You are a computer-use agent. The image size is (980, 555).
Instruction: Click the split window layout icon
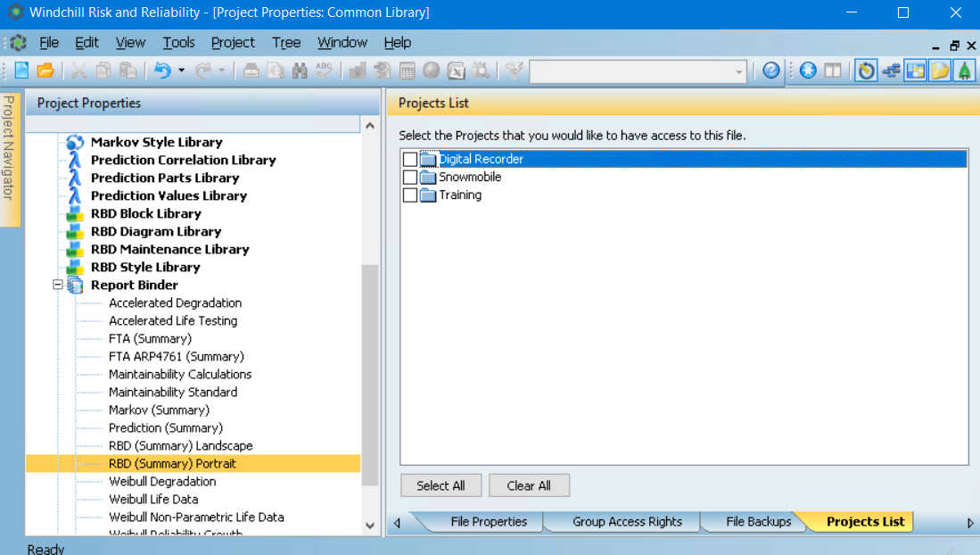[x=833, y=70]
